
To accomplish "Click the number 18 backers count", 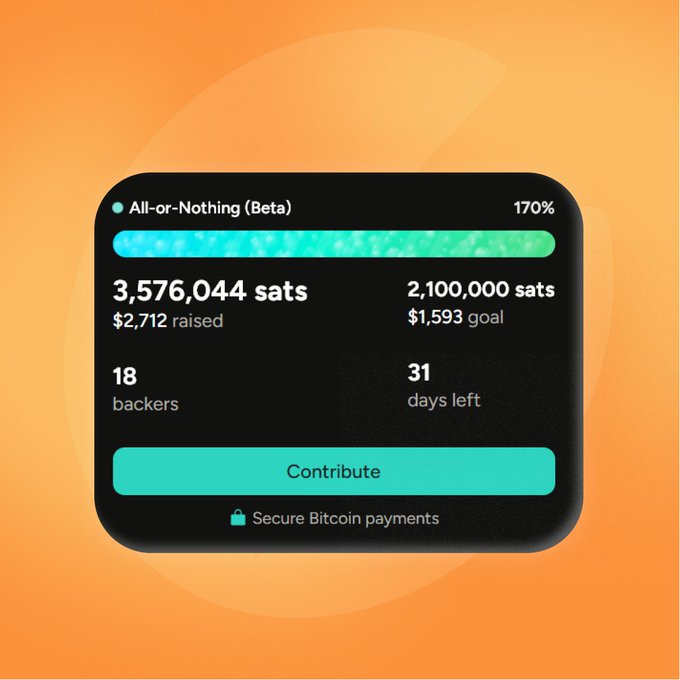I will pyautogui.click(x=125, y=377).
